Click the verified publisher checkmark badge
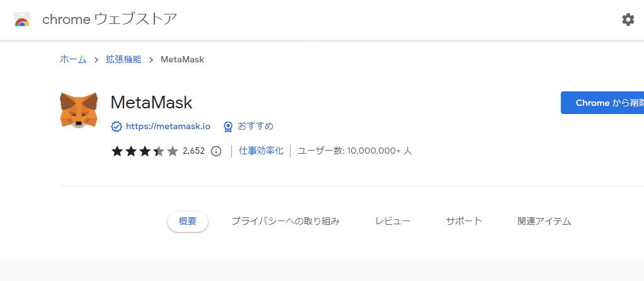 coord(117,127)
